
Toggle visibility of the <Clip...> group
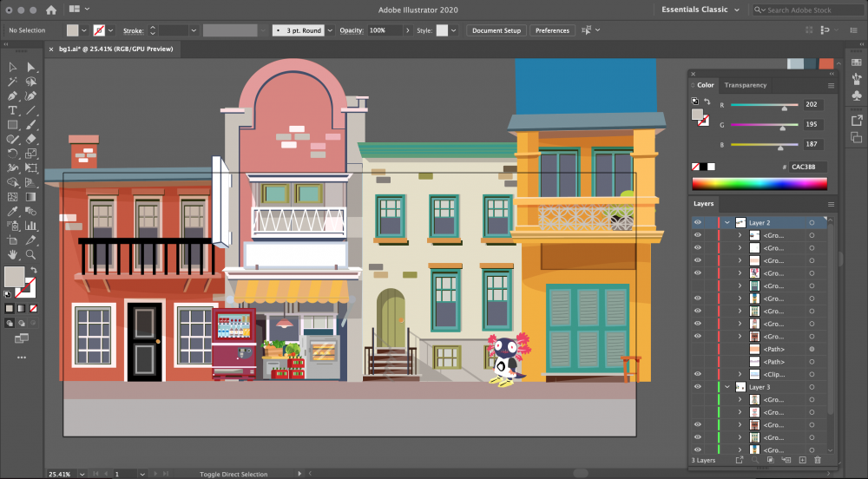(698, 374)
